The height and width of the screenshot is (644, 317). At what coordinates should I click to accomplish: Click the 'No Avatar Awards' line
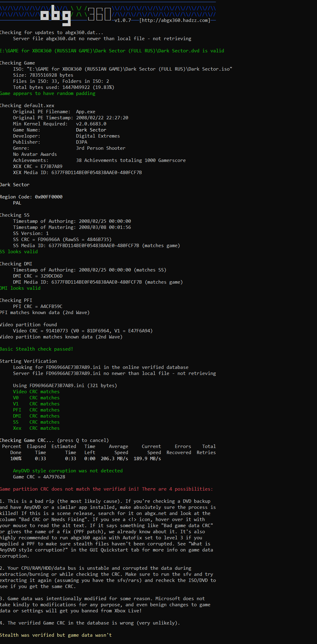pyautogui.click(x=35, y=154)
